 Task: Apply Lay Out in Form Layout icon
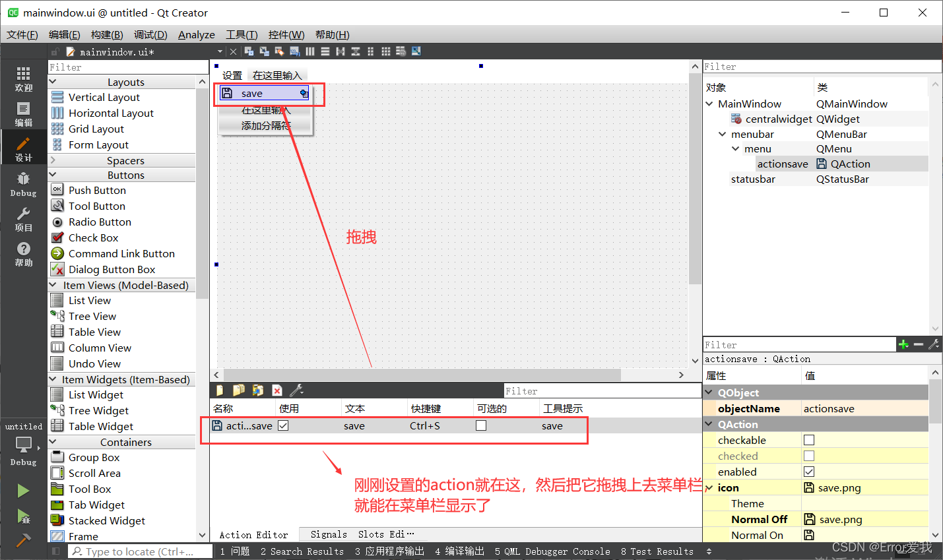coord(371,51)
